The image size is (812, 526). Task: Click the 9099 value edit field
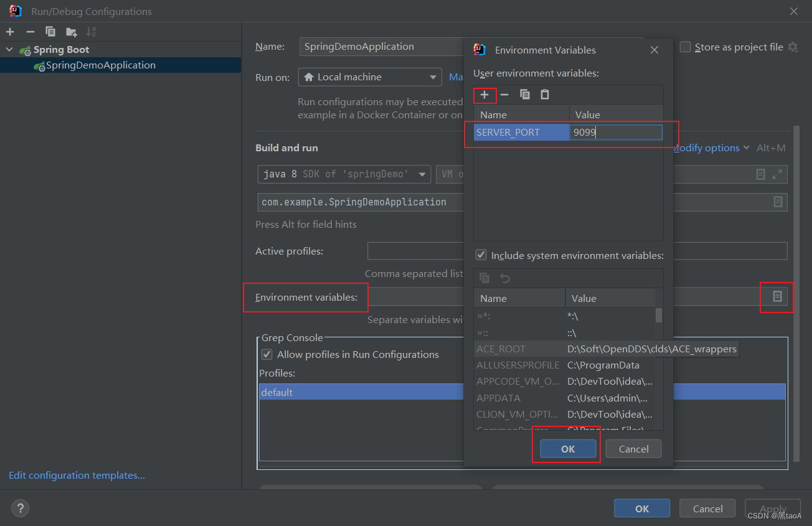(x=616, y=132)
